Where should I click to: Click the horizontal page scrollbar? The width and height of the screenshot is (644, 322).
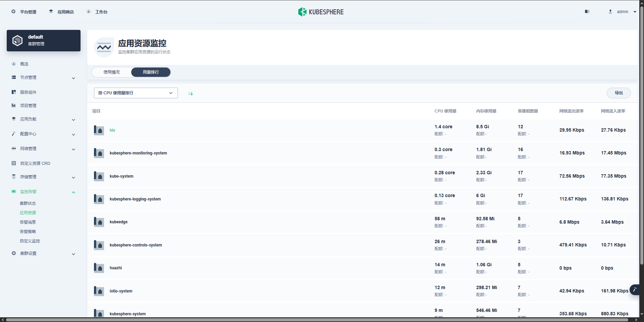coord(317,320)
